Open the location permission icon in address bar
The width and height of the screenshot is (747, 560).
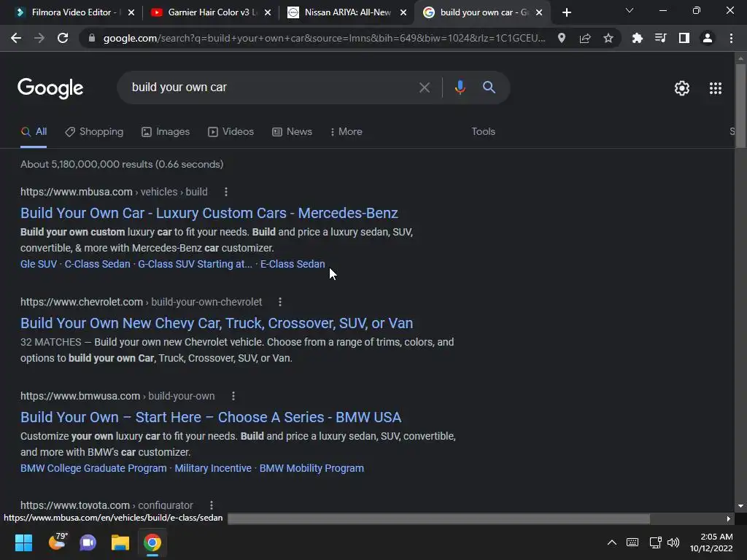click(x=562, y=38)
